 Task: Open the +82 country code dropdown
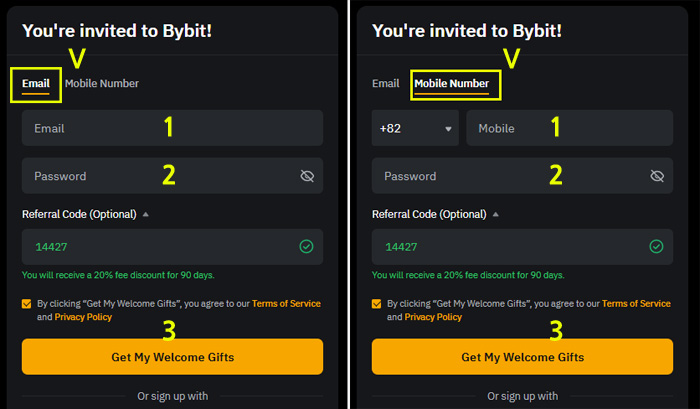[415, 129]
